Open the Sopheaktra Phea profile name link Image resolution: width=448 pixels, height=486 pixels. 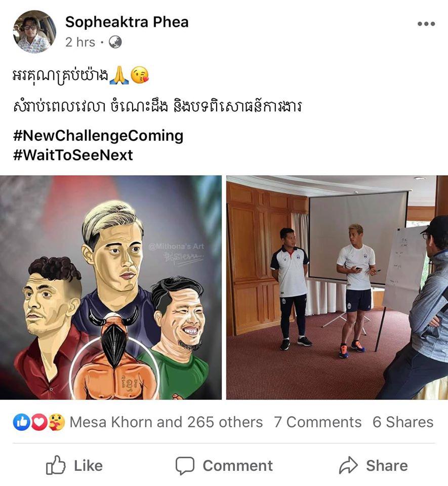click(127, 22)
